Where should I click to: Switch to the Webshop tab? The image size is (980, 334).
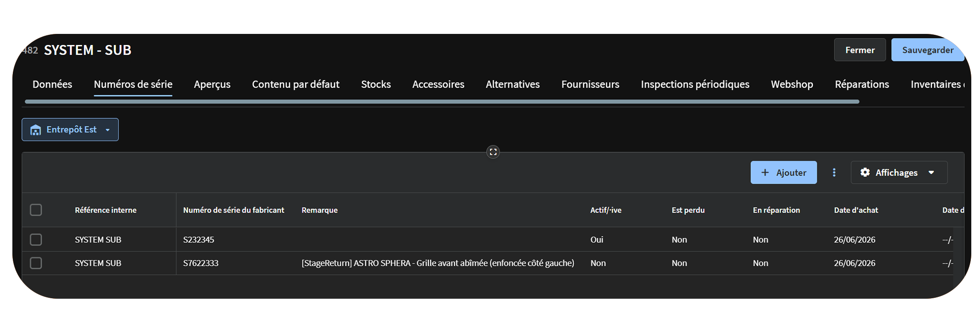(x=792, y=84)
